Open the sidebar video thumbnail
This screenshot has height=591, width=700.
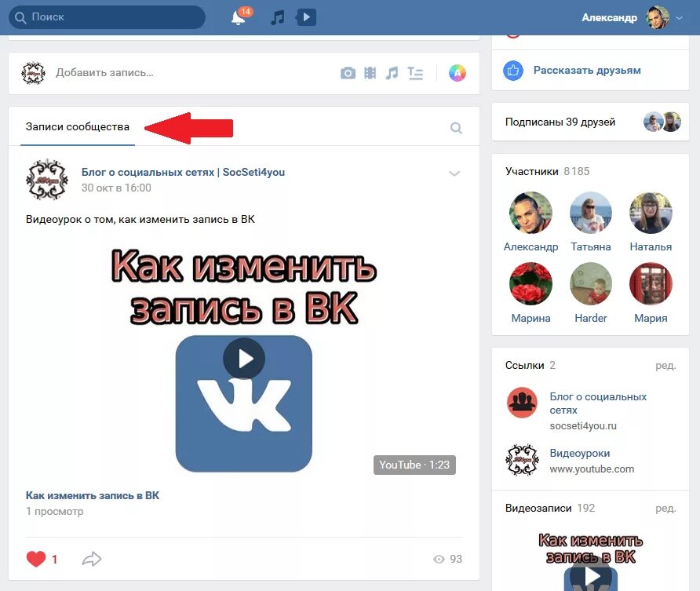coord(591,559)
